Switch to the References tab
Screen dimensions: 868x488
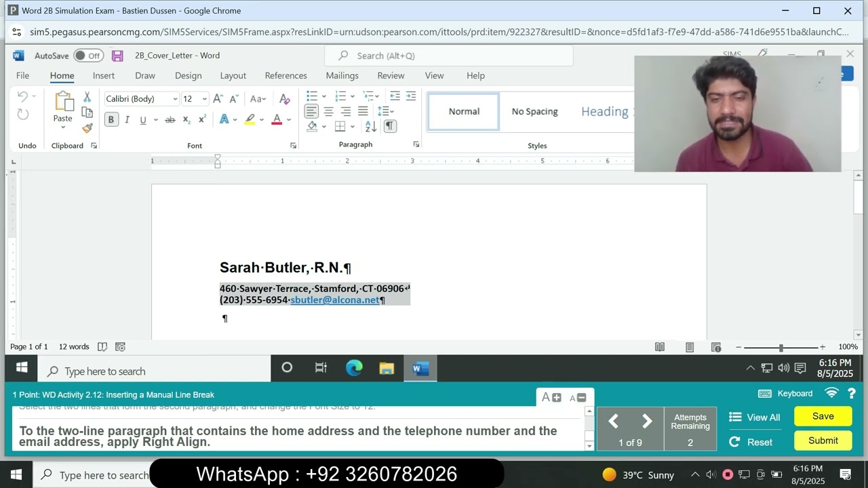pyautogui.click(x=285, y=75)
